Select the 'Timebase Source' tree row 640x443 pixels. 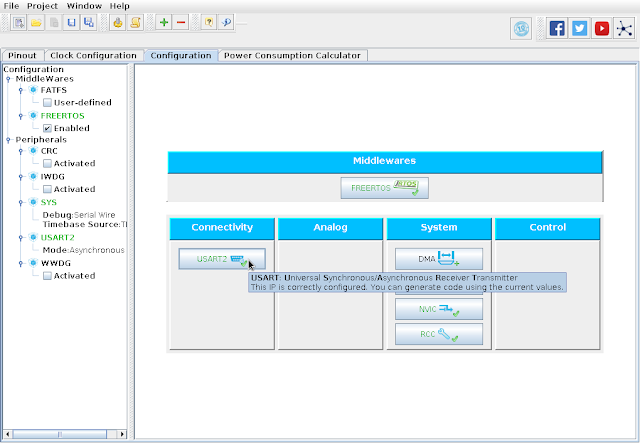click(84, 224)
